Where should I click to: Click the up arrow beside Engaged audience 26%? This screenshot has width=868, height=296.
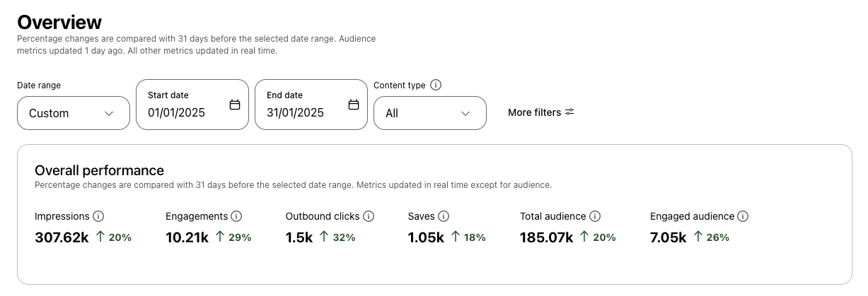click(698, 237)
